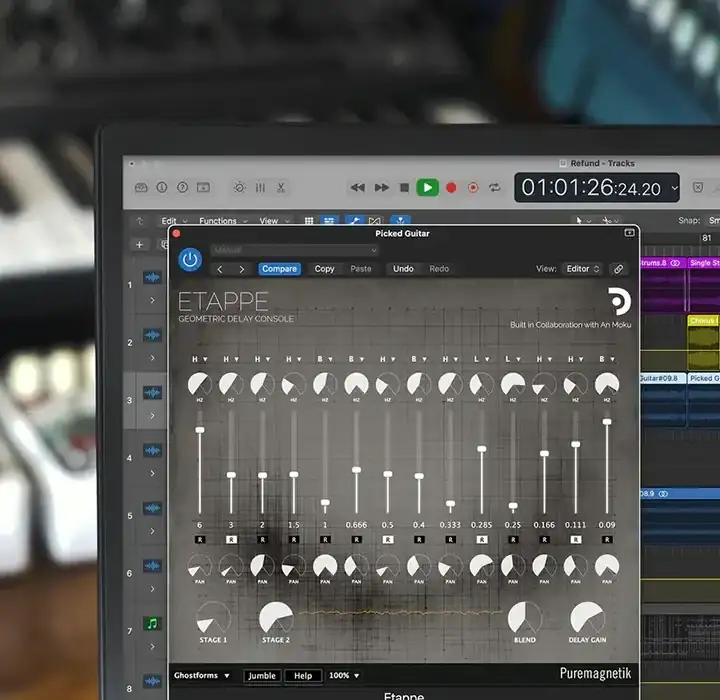Toggle Cycle mode in the transport bar
Viewport: 720px width, 700px height.
tap(495, 187)
